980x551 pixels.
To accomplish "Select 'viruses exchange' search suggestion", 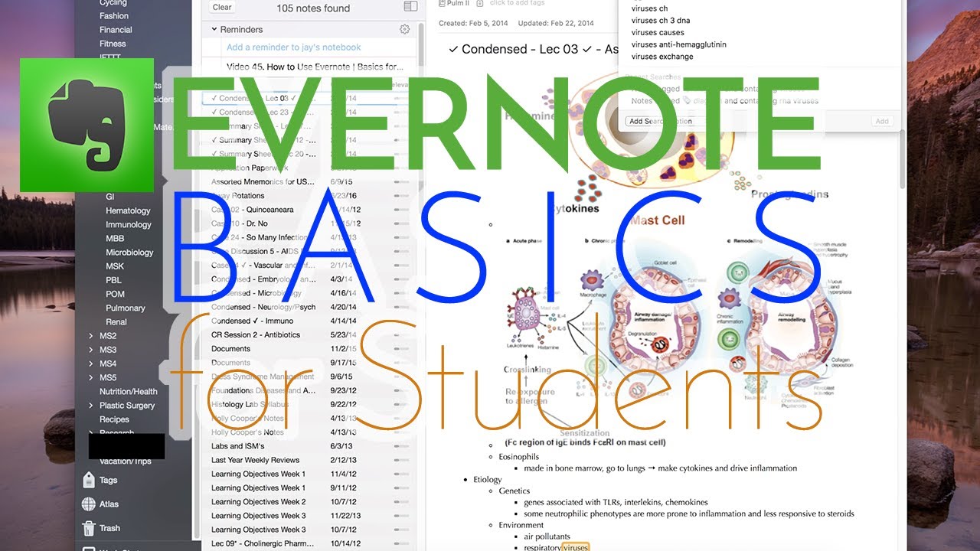I will click(662, 57).
